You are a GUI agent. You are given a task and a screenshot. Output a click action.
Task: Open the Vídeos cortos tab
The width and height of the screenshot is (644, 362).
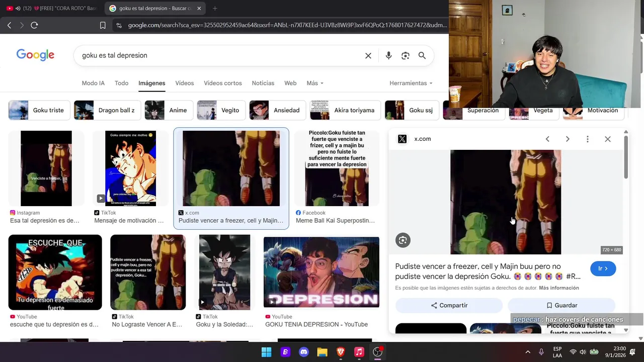click(223, 83)
